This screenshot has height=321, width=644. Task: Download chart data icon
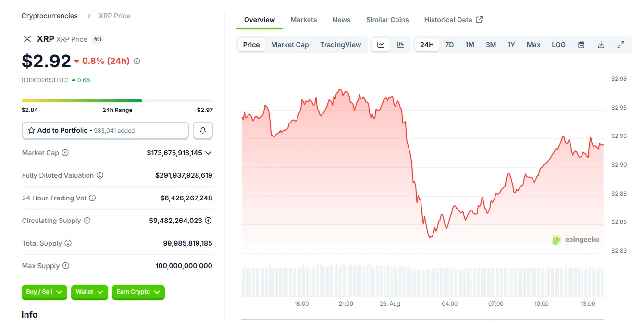[x=601, y=45]
